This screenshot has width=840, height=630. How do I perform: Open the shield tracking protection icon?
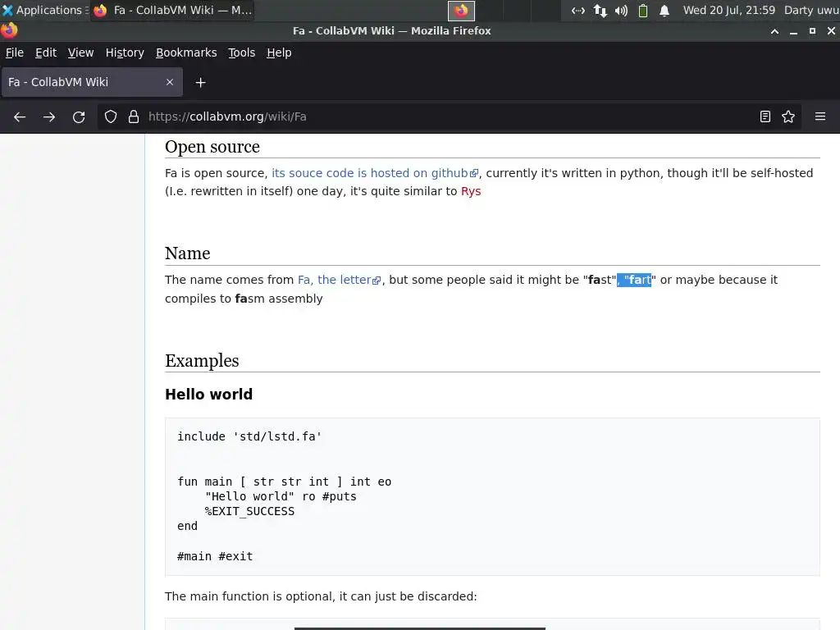111,116
